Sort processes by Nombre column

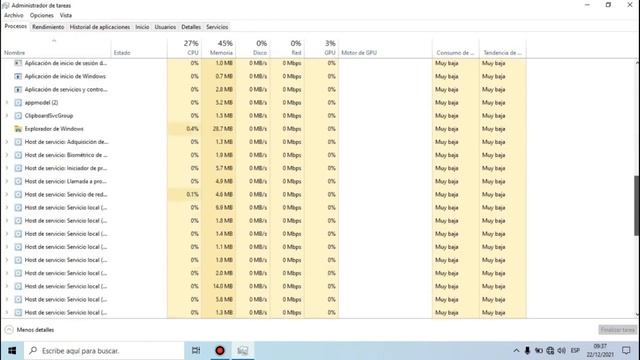(56, 48)
